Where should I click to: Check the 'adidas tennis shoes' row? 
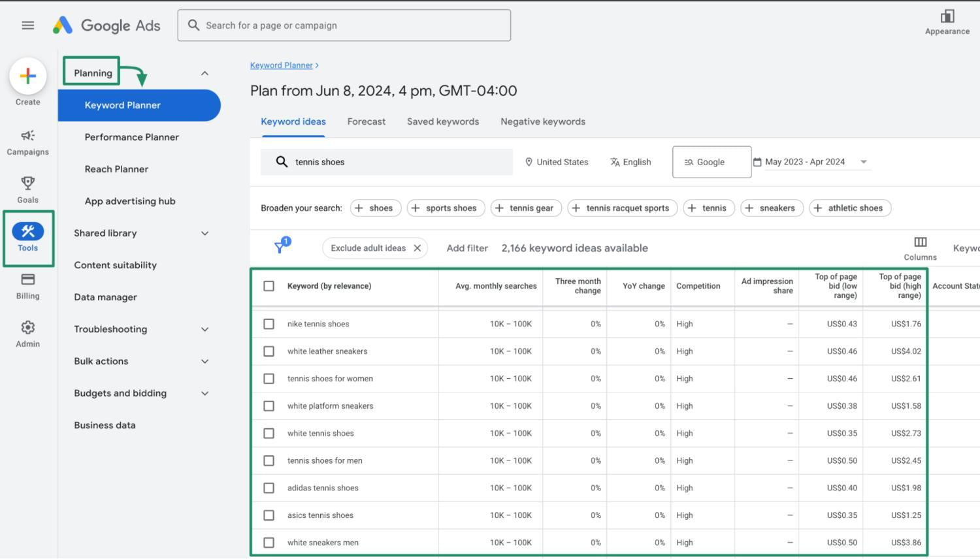tap(269, 488)
